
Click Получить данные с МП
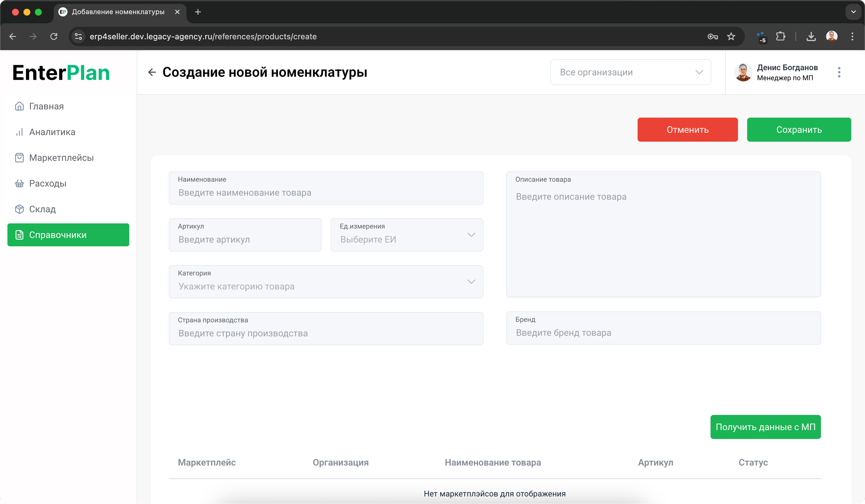coord(765,427)
